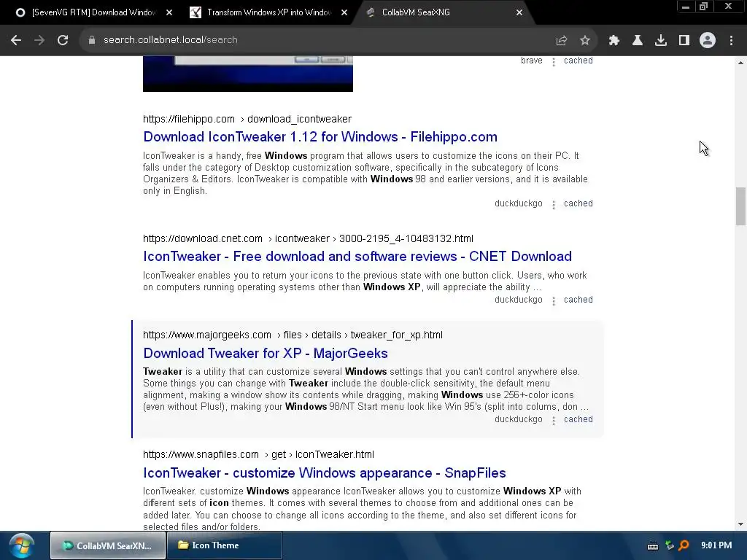View site security lock info
This screenshot has height=560, width=747.
pyautogui.click(x=91, y=40)
